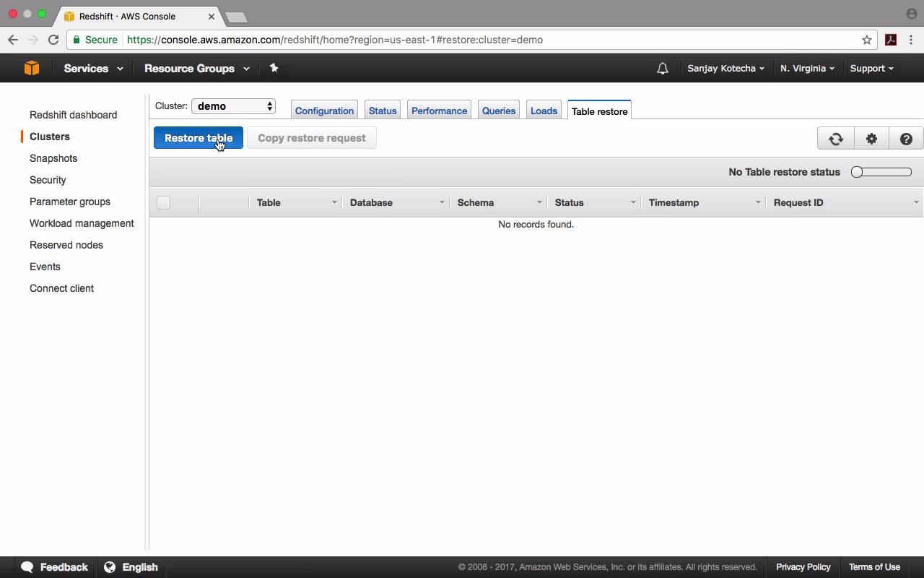
Task: Click the pin shortcut icon in the navbar
Action: [x=274, y=68]
